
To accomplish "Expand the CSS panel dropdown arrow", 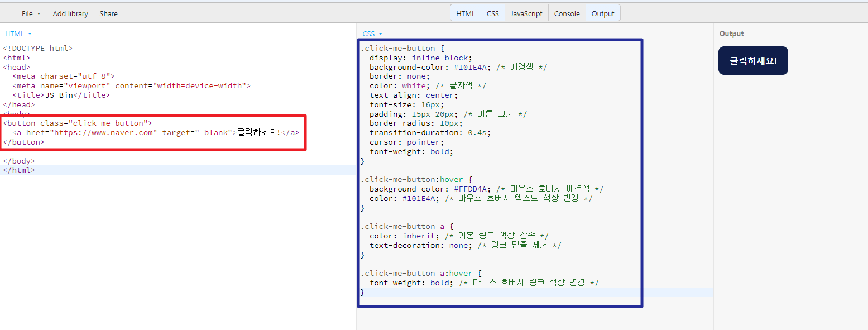I will tap(380, 34).
